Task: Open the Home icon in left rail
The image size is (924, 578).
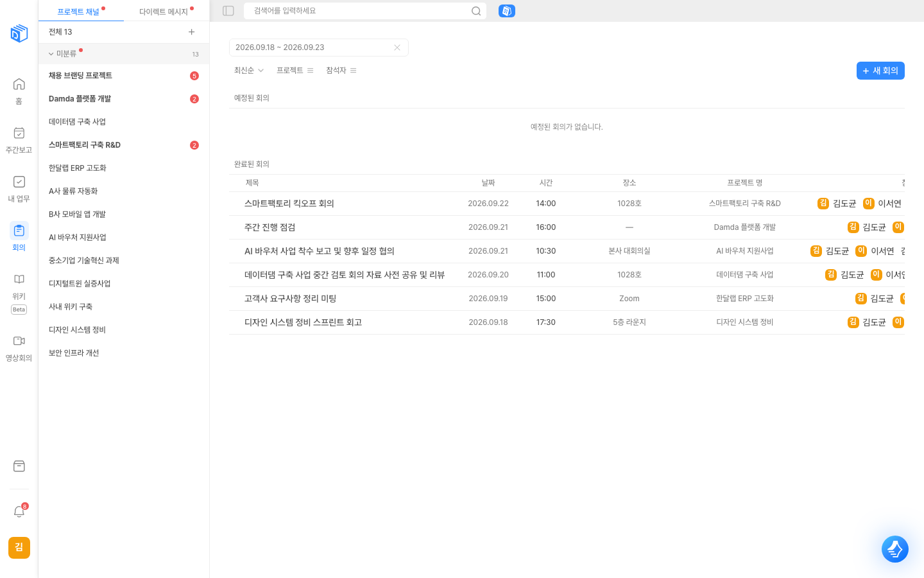Action: [19, 84]
